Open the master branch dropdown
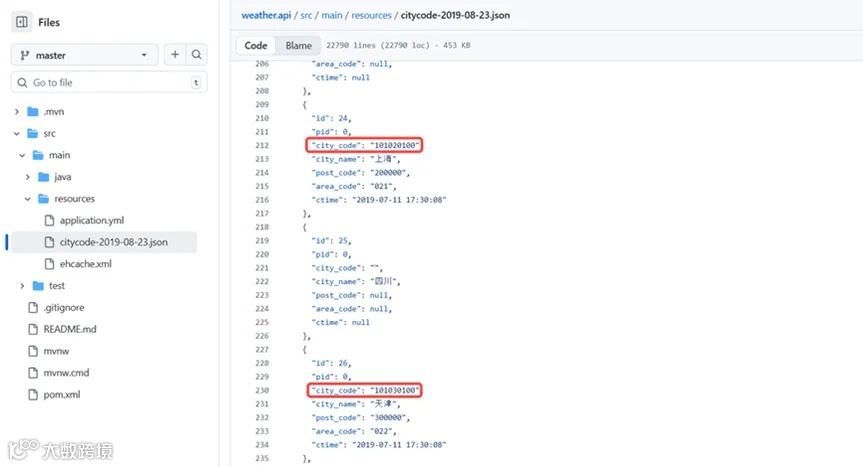Screen dimensions: 863x467 click(x=84, y=55)
